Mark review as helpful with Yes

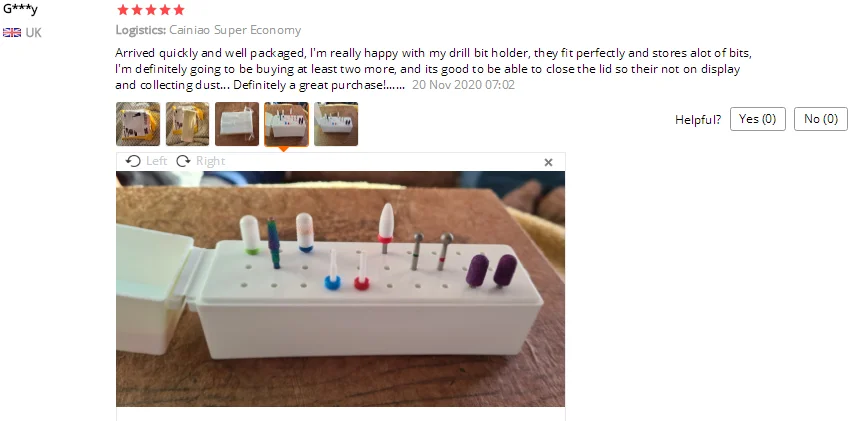(757, 119)
